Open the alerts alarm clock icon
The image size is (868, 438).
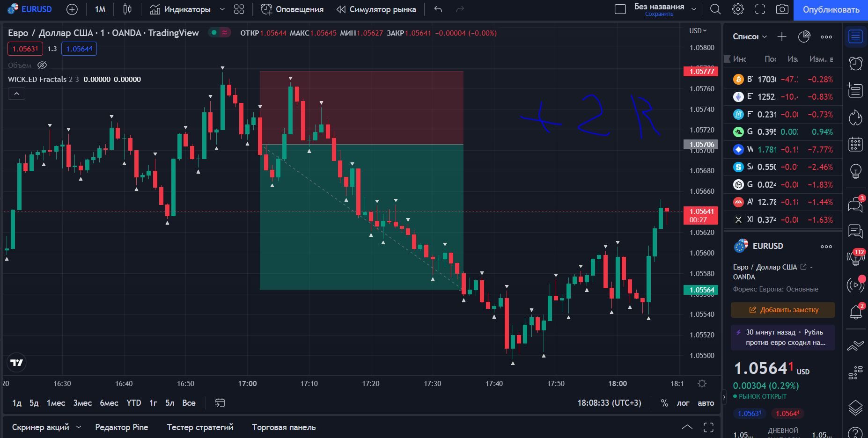tap(855, 64)
